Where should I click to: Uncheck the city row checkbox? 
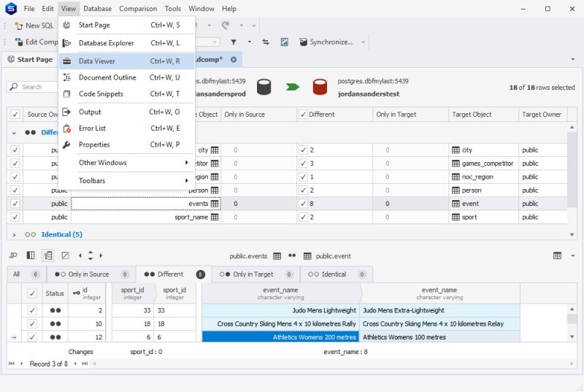pyautogui.click(x=15, y=150)
